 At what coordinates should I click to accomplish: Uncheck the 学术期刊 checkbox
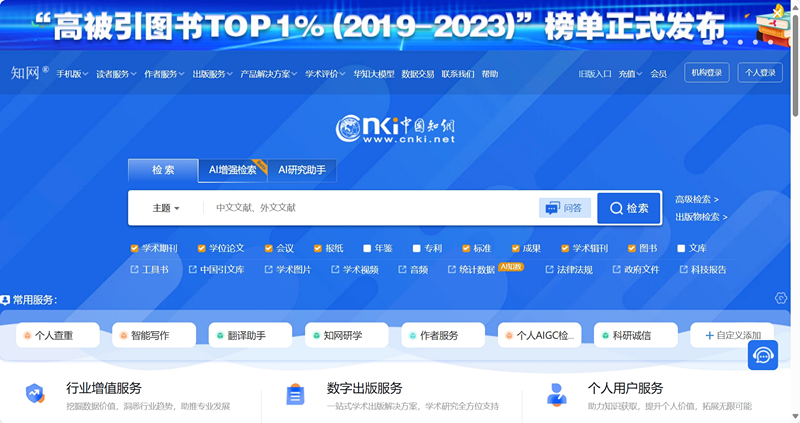[x=134, y=248]
